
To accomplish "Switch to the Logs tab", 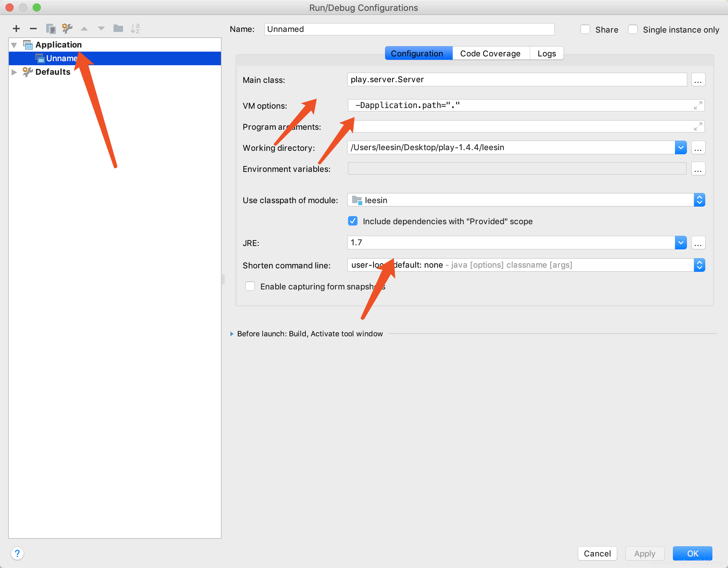I will (547, 54).
